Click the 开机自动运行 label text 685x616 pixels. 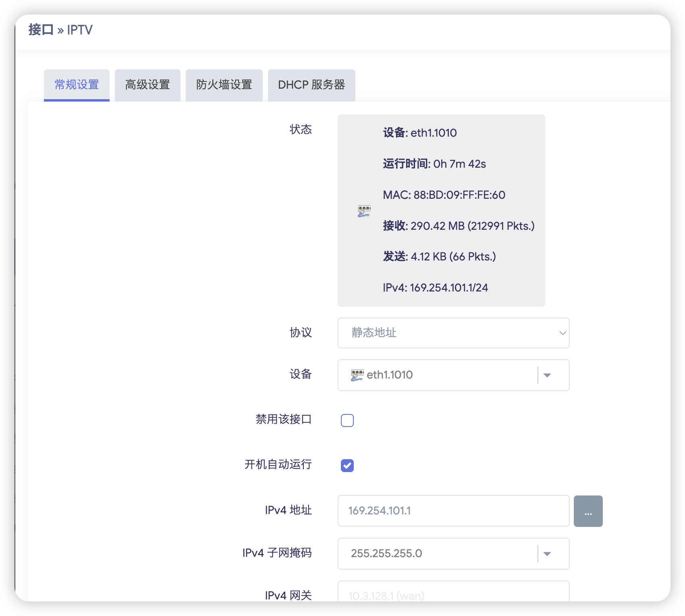(x=278, y=464)
